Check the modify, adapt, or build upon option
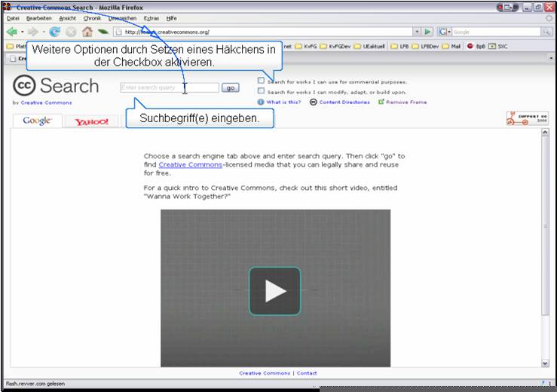 coord(261,91)
